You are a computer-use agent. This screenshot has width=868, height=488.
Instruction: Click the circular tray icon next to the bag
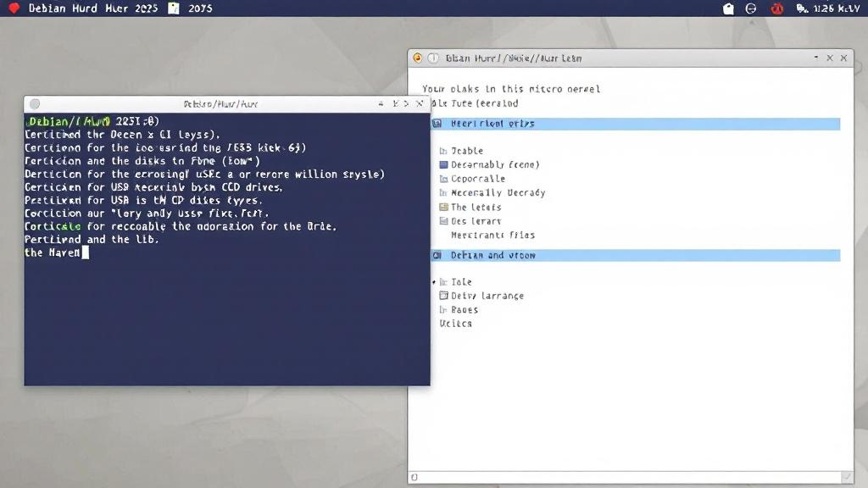click(751, 8)
